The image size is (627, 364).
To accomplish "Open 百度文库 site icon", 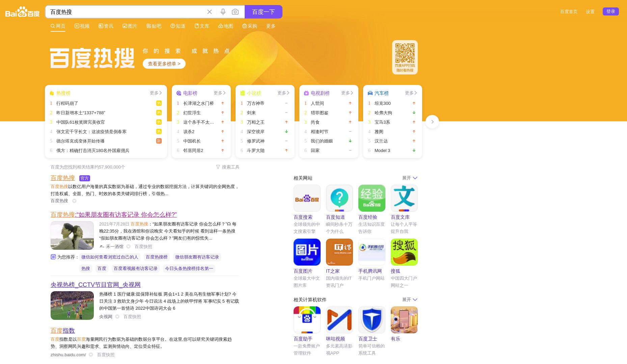I will pyautogui.click(x=404, y=198).
